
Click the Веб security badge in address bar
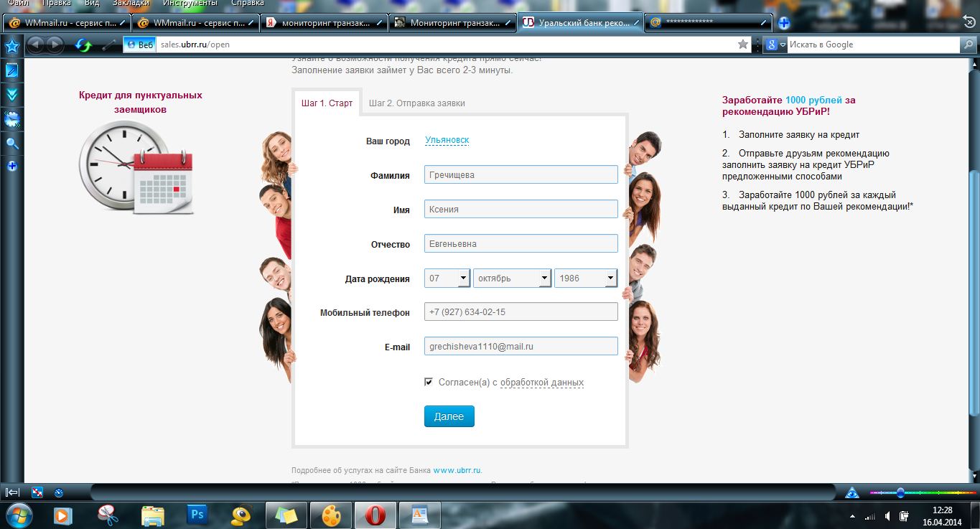(x=139, y=45)
